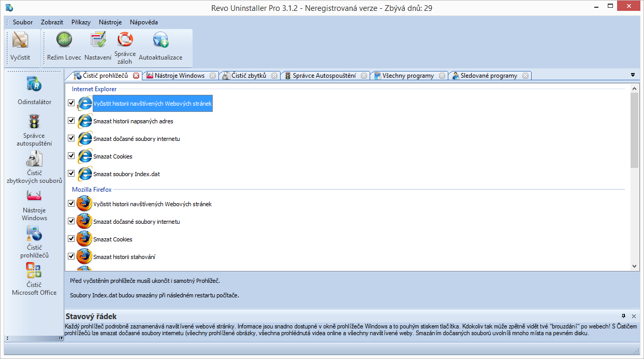
Task: Close the Čistič prohlížečů tab
Action: [136, 76]
